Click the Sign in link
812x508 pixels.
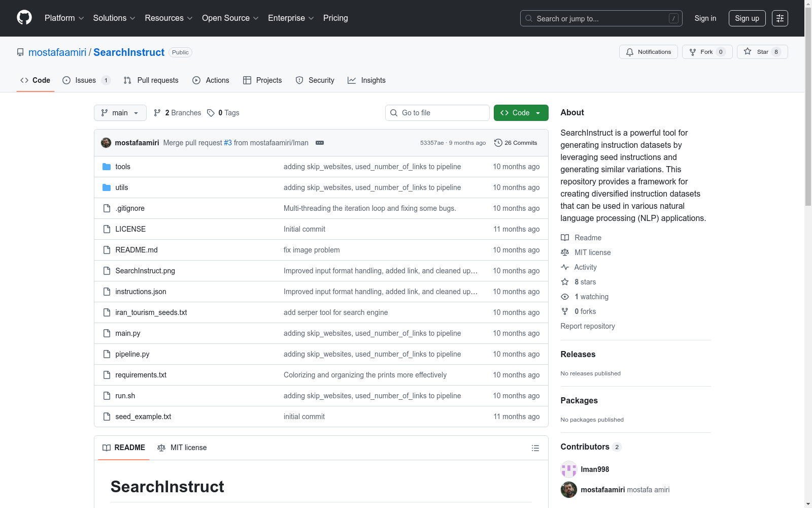(705, 18)
